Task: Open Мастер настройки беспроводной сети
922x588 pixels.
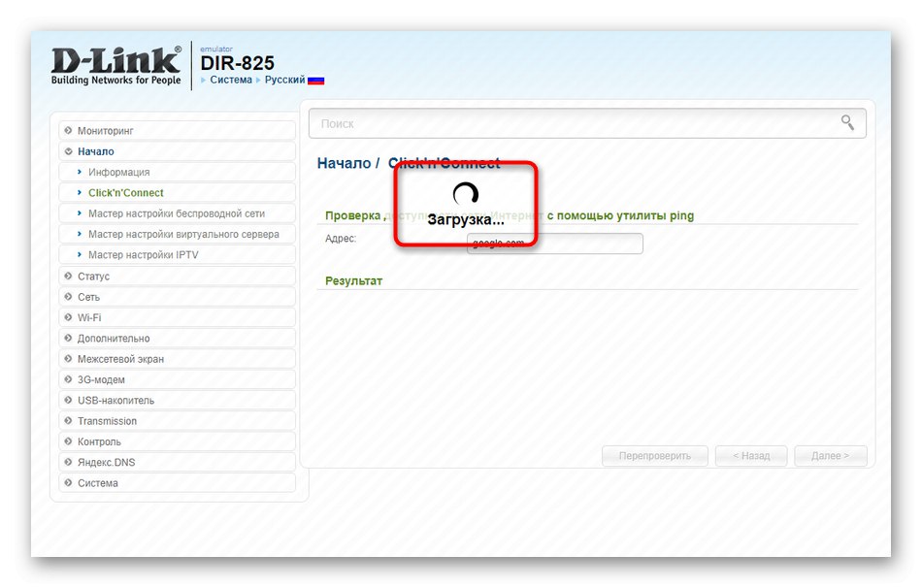Action: tap(177, 213)
